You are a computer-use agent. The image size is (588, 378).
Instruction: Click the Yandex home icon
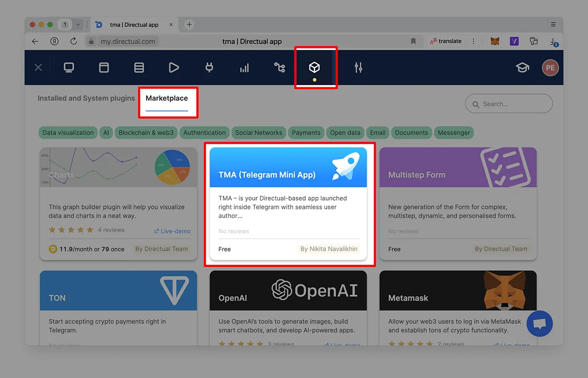(x=54, y=41)
